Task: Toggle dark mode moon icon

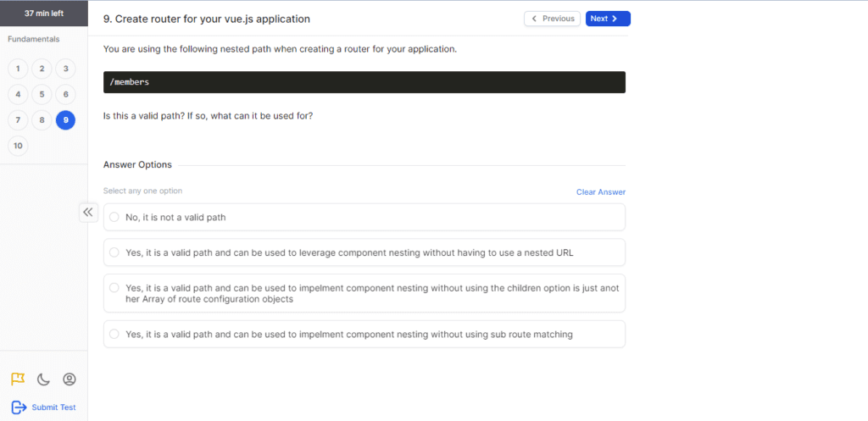Action: click(43, 379)
